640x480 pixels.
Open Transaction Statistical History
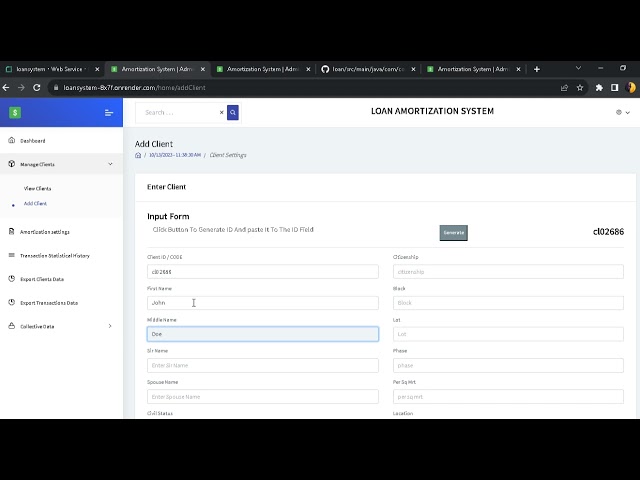[55, 256]
